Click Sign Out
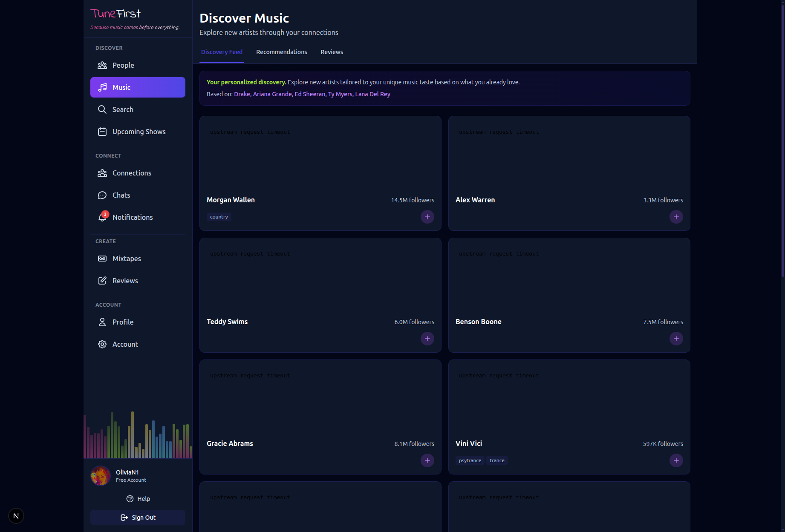 click(138, 517)
